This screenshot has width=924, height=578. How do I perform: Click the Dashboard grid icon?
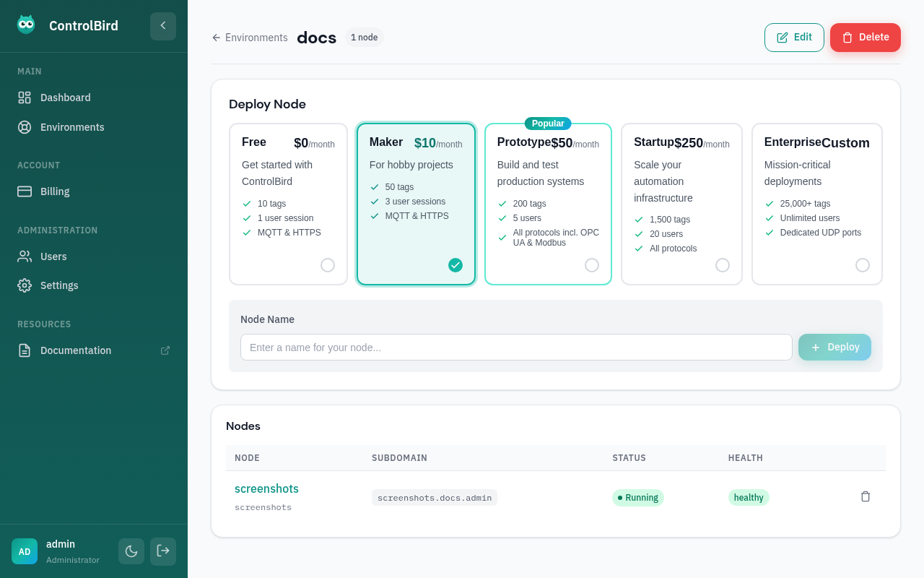25,98
